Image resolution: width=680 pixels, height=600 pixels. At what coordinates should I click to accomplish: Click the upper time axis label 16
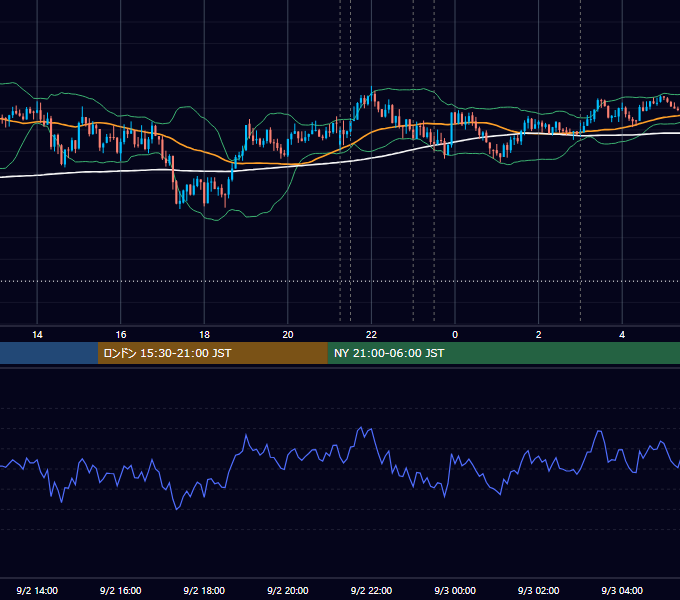pyautogui.click(x=121, y=335)
